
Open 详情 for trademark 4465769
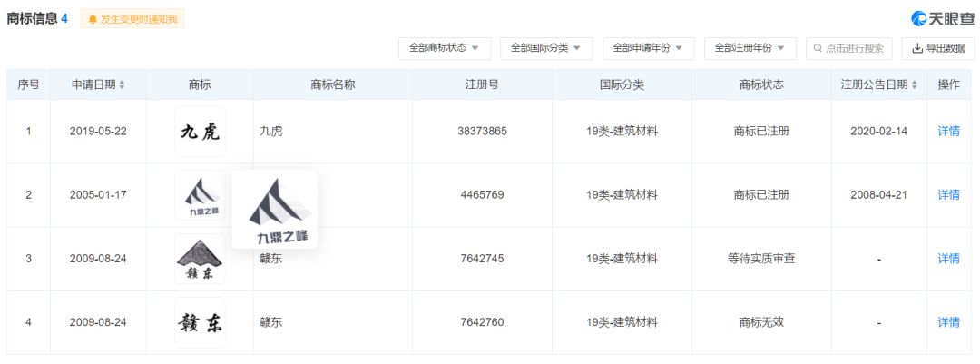point(948,195)
